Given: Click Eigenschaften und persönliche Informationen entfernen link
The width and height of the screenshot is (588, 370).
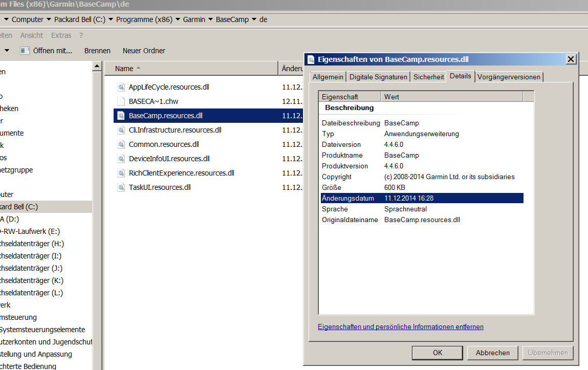Looking at the screenshot, I should (x=400, y=327).
